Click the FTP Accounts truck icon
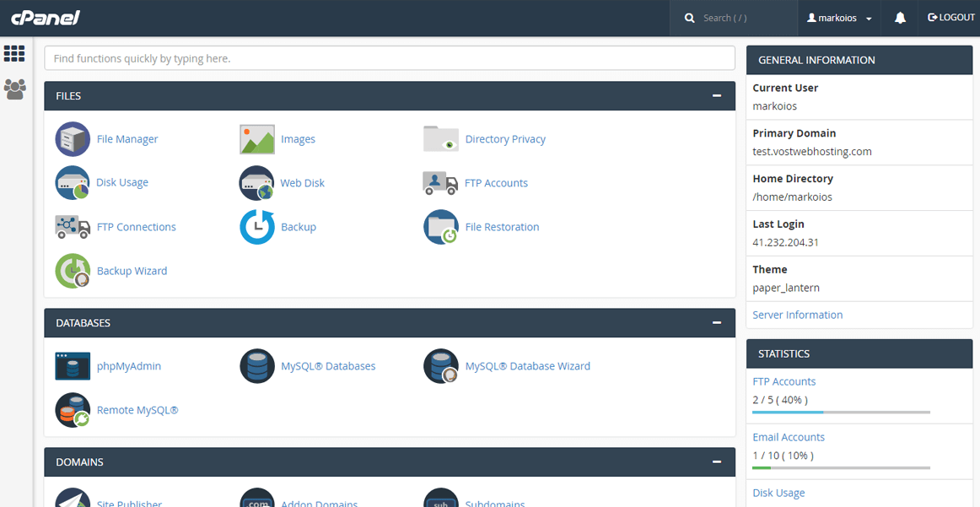This screenshot has height=507, width=980. click(x=440, y=182)
